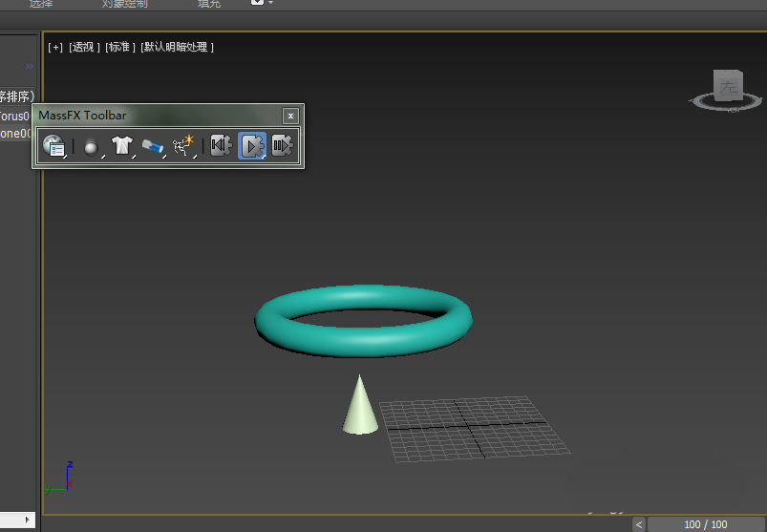The height and width of the screenshot is (532, 767).
Task: Expand left panel double-arrow chevron
Action: (30, 66)
